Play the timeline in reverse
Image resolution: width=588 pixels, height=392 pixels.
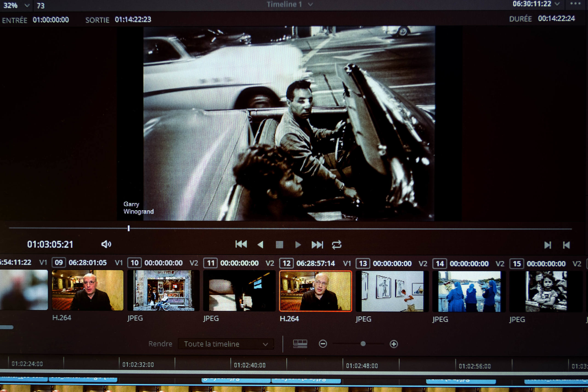click(x=260, y=244)
